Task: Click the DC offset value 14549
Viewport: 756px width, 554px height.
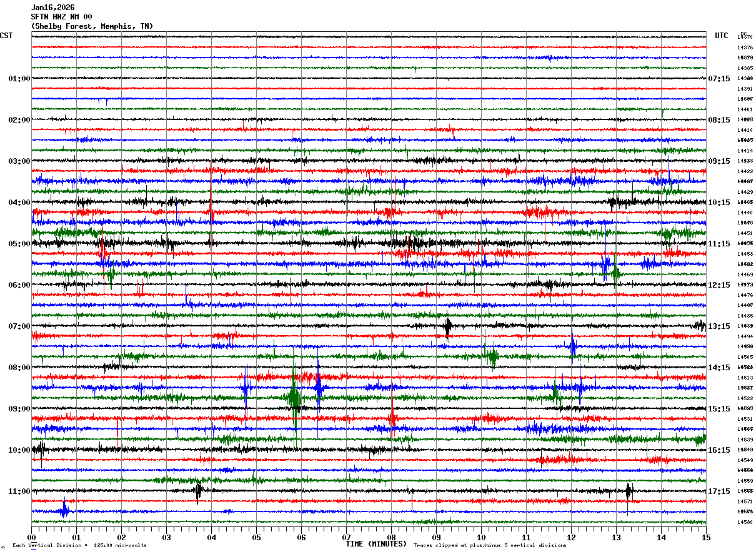Action: pos(745,460)
